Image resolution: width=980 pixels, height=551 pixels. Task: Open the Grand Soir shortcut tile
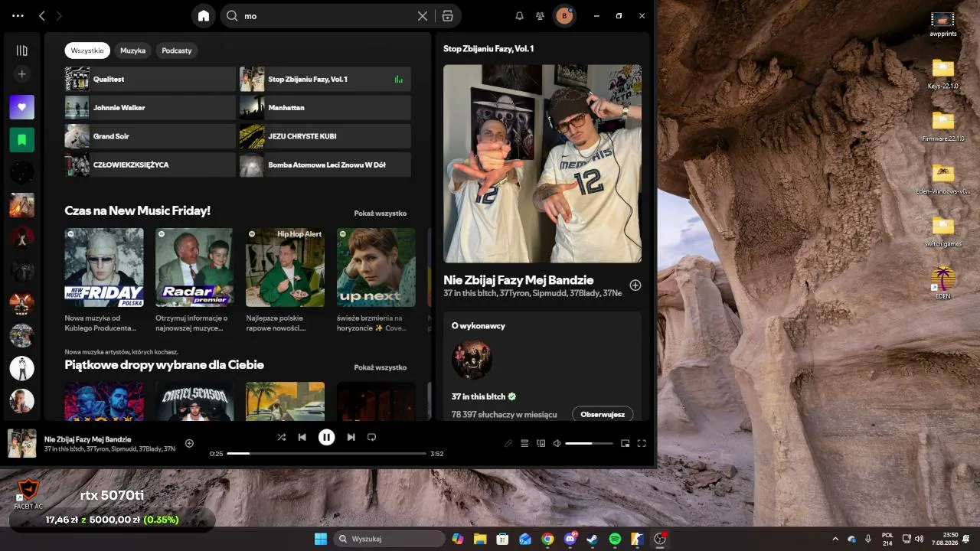[150, 136]
